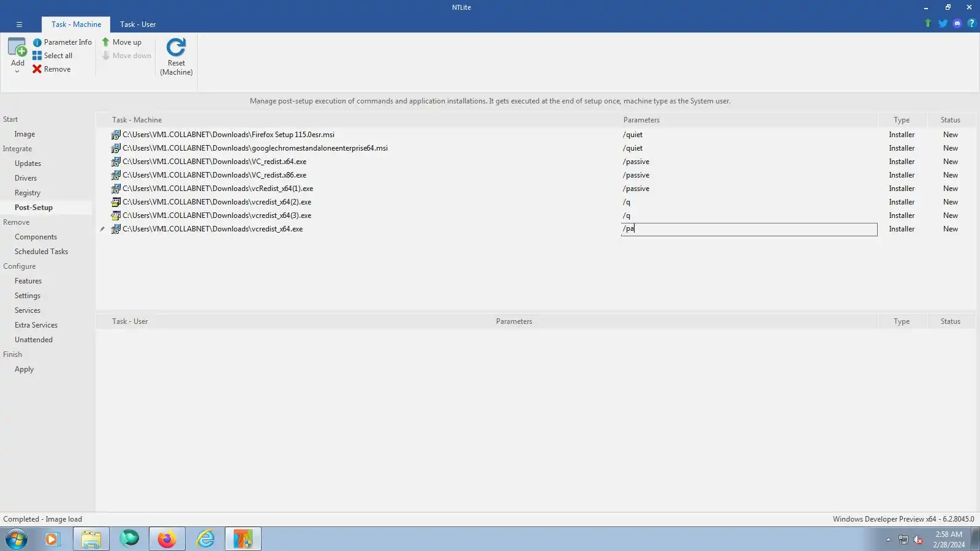Open the Settings page
Screen dimensions: 980x551
click(x=28, y=296)
